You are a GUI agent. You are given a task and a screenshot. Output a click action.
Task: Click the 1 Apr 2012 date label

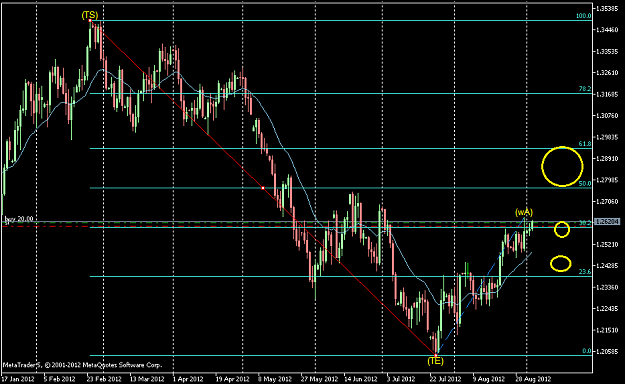click(x=188, y=379)
